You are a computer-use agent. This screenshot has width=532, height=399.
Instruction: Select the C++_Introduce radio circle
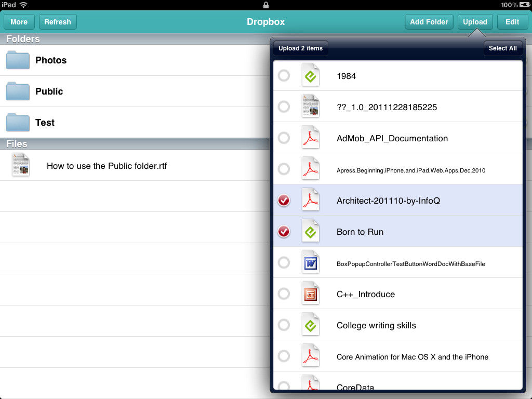pos(284,294)
